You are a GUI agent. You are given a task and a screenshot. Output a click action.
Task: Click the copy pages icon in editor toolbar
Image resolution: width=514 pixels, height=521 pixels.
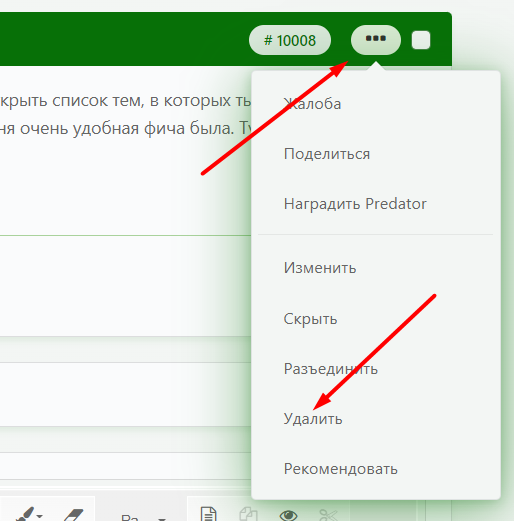248,514
